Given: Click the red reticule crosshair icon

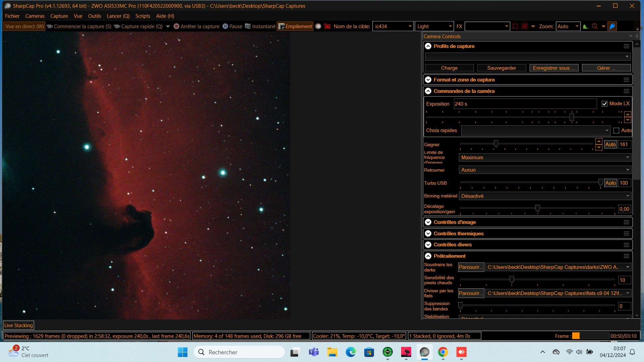Looking at the screenshot, I should click(525, 26).
